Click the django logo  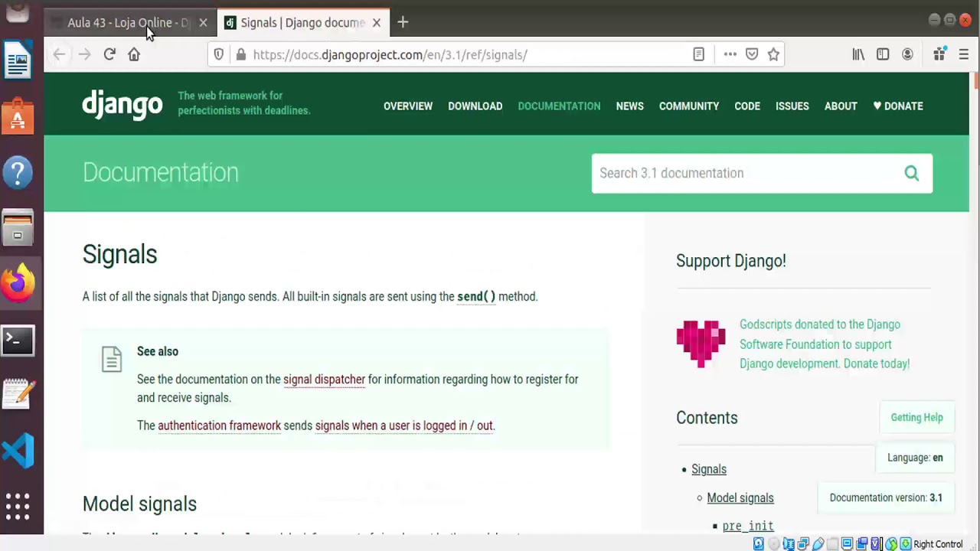pos(122,104)
